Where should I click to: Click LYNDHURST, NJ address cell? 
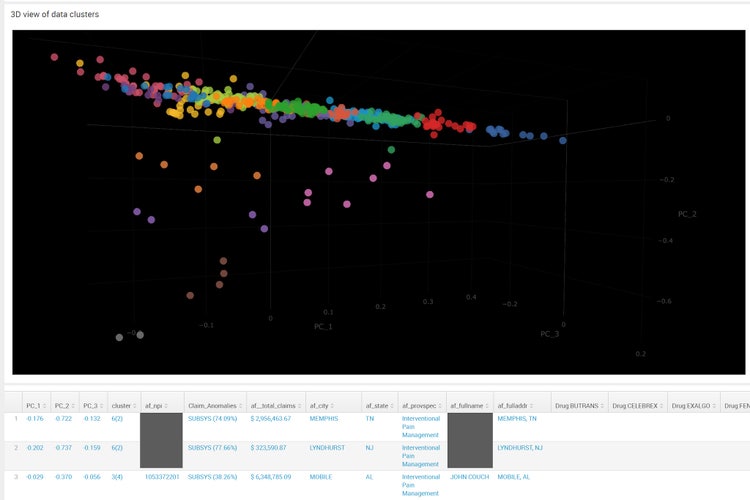point(520,448)
